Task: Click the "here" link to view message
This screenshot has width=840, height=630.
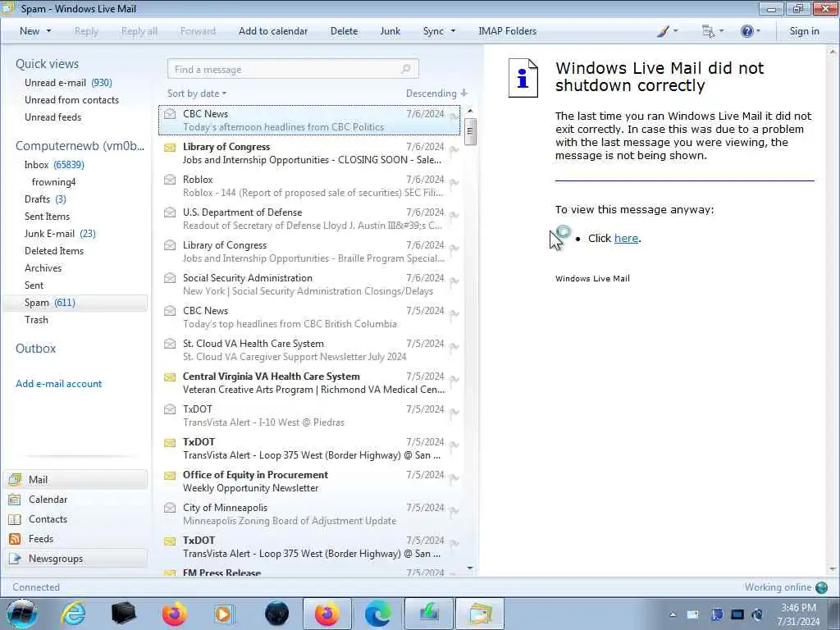Action: (626, 239)
